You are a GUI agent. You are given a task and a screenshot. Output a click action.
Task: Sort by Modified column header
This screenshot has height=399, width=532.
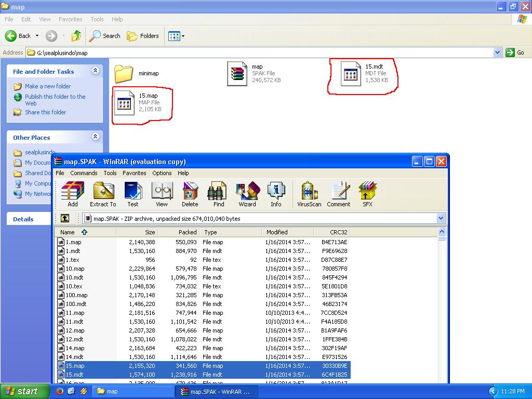click(288, 232)
